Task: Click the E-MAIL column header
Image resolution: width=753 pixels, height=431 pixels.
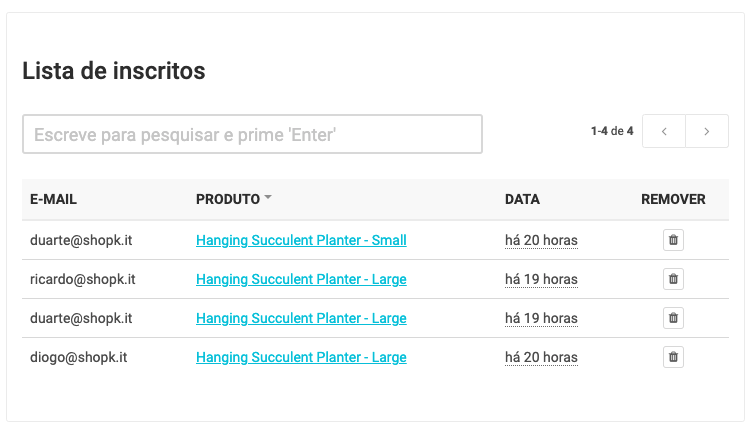Action: click(54, 199)
